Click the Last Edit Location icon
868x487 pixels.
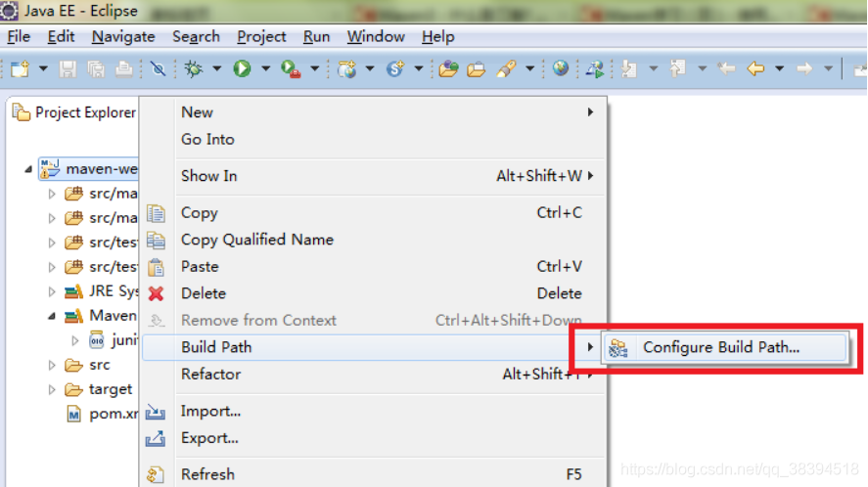click(x=726, y=69)
